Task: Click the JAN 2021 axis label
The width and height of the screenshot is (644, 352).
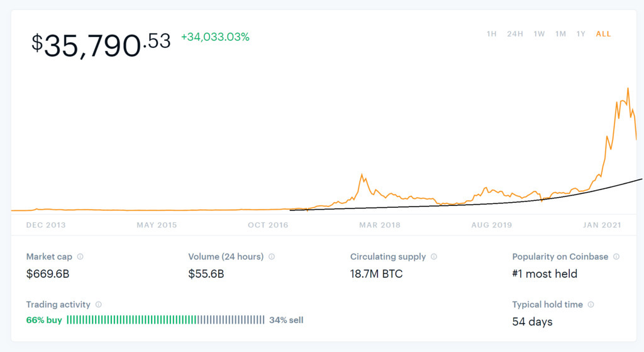Action: click(x=602, y=225)
